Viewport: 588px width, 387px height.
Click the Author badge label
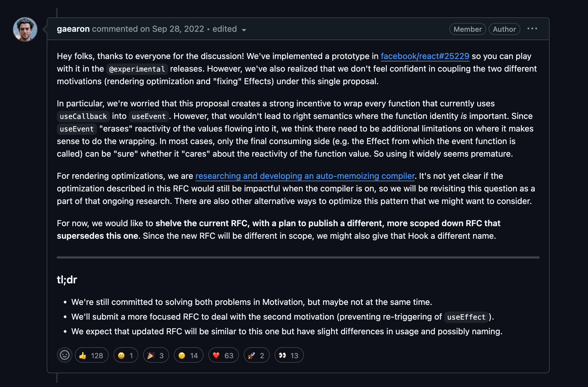(504, 29)
